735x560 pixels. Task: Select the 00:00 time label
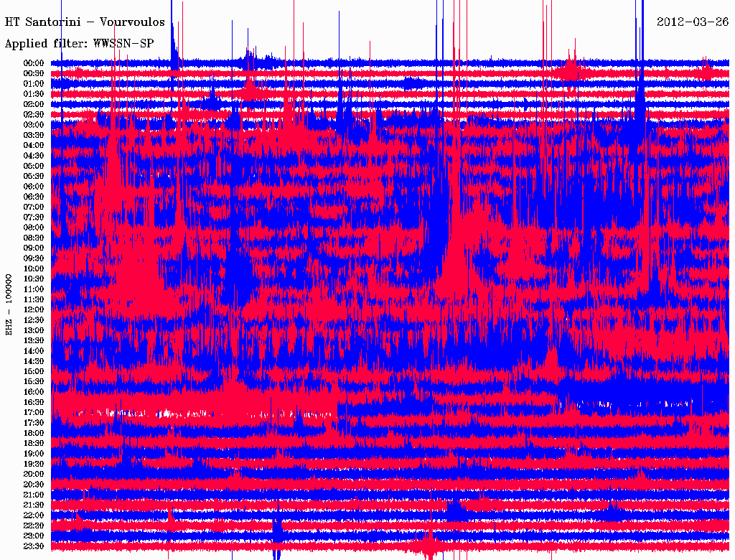click(34, 63)
